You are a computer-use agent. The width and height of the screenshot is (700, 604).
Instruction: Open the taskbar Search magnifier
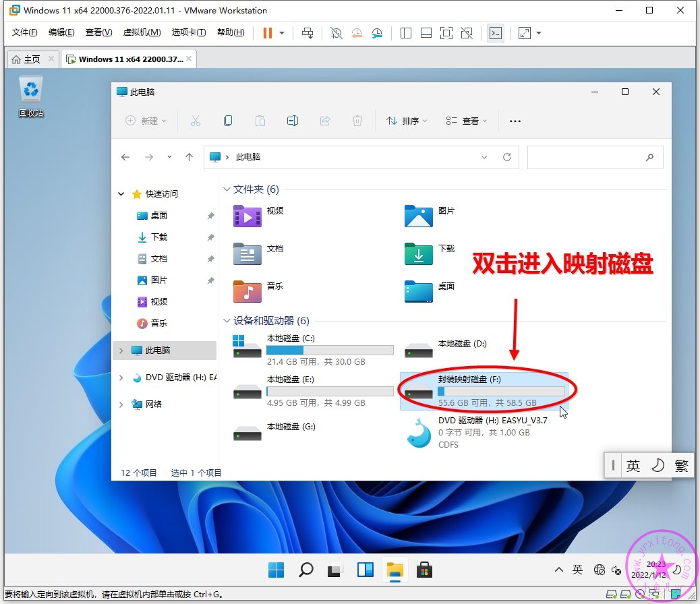point(305,570)
